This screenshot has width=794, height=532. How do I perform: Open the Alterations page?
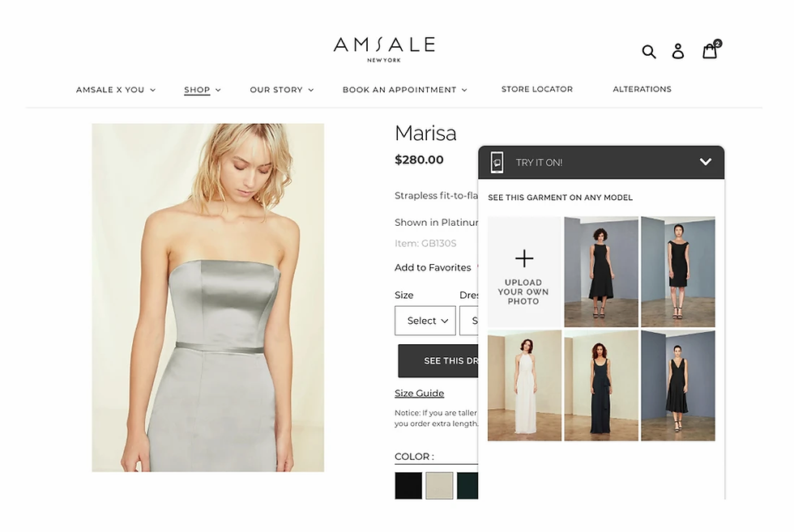tap(642, 89)
